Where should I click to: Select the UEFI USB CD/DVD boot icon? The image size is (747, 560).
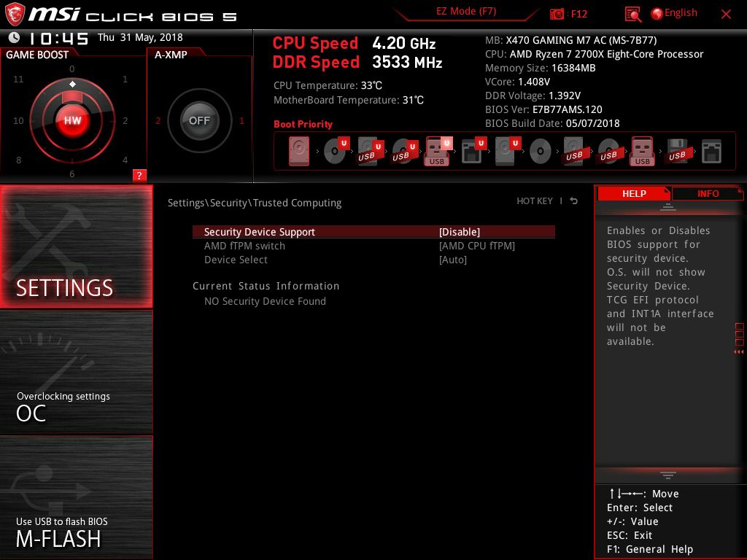(x=404, y=152)
